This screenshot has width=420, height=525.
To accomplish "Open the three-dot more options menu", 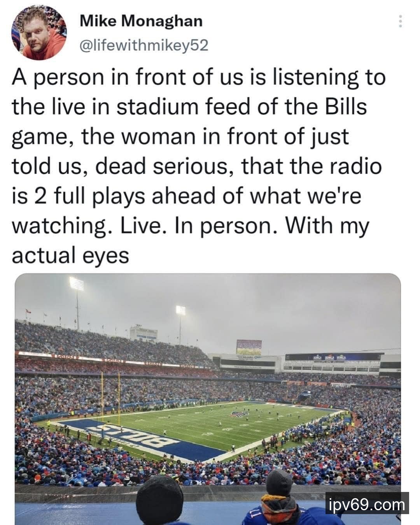I will (400, 21).
